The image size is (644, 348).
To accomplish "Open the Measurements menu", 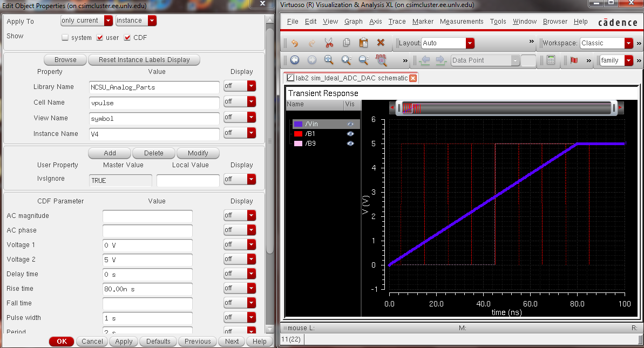I will pos(461,22).
